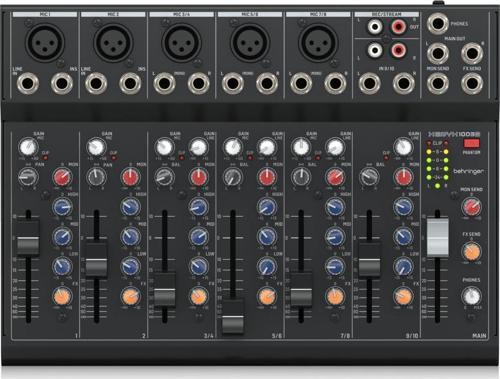500x379 pixels.
Task: Click the channel 9/10 fader cap
Action: coord(369,260)
